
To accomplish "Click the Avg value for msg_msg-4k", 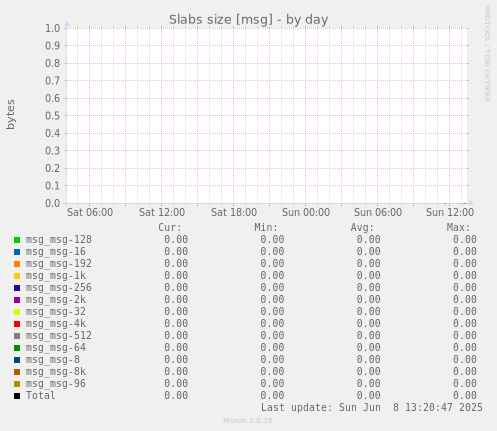I will tap(368, 324).
